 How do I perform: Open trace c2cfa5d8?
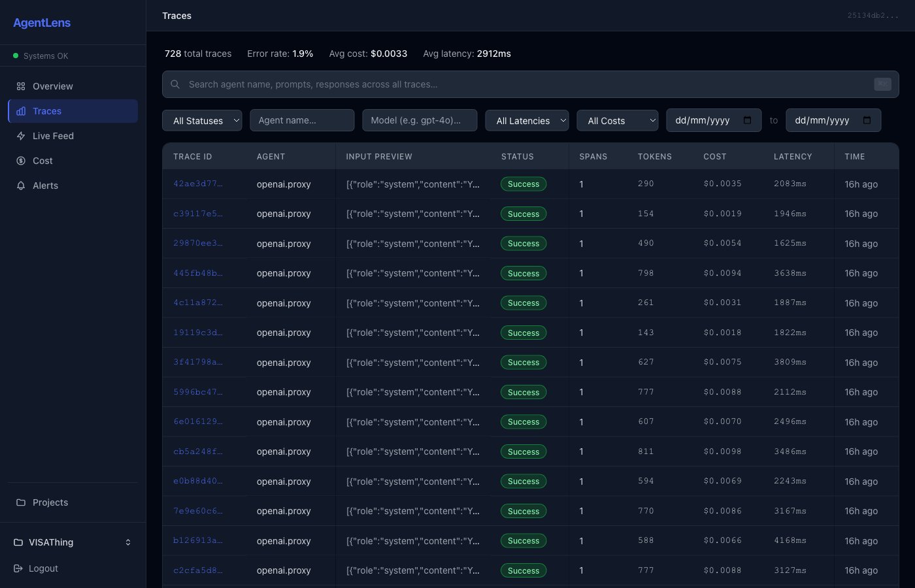tap(197, 570)
